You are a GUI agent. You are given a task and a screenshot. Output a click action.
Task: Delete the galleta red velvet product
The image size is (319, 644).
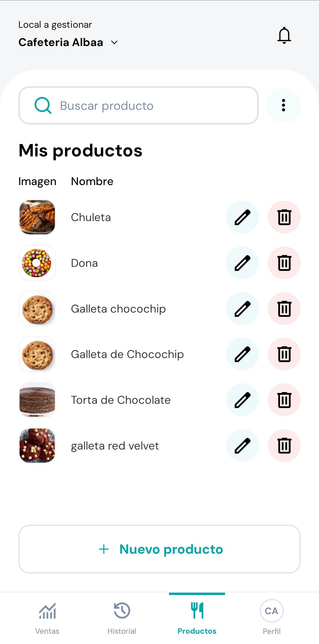click(284, 445)
